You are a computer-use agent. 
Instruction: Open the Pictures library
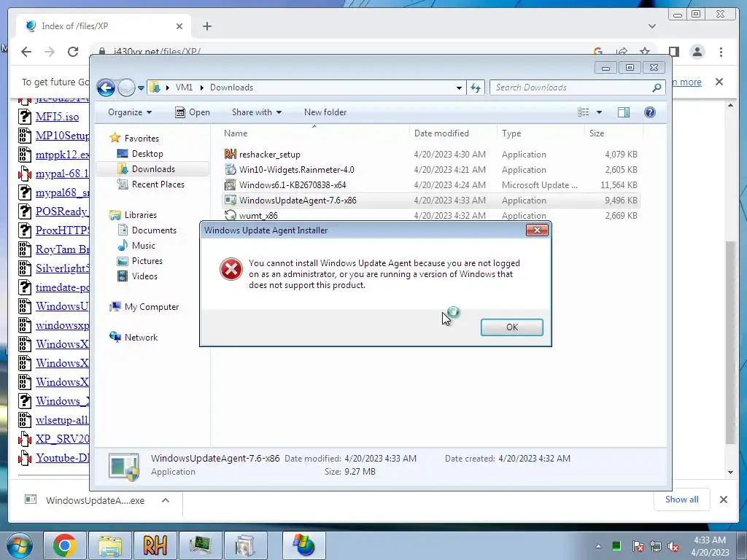coord(147,261)
